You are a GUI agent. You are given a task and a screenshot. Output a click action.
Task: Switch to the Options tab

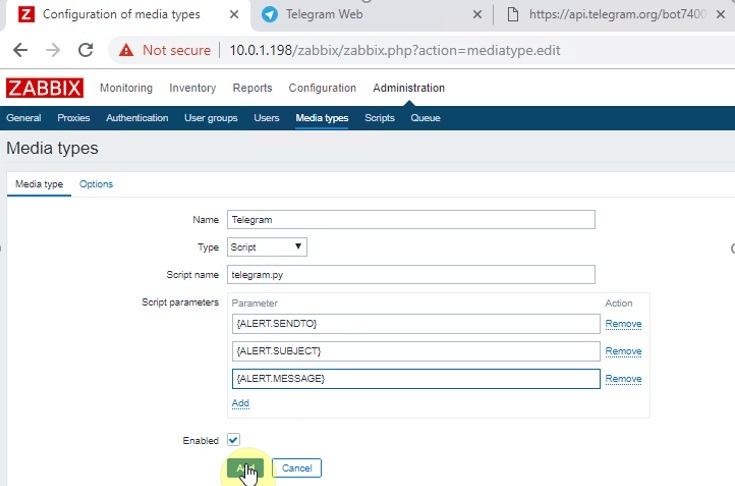pyautogui.click(x=96, y=184)
